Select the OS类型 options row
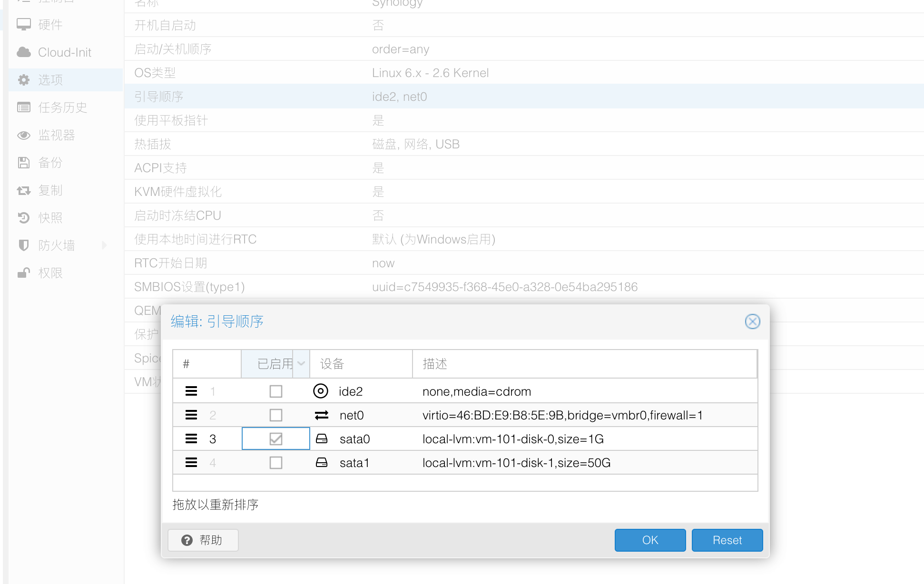 point(524,73)
